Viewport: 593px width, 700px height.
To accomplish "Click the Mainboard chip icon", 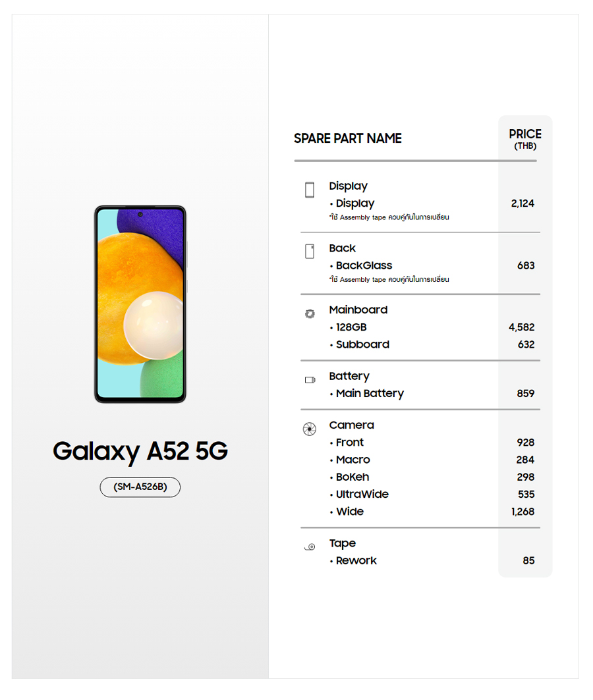I will 310,314.
